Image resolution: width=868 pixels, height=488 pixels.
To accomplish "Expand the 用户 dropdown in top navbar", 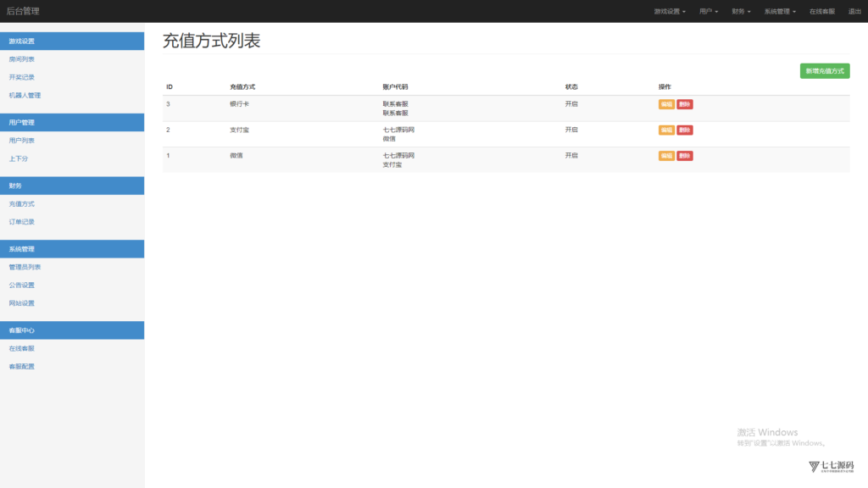I will [709, 12].
